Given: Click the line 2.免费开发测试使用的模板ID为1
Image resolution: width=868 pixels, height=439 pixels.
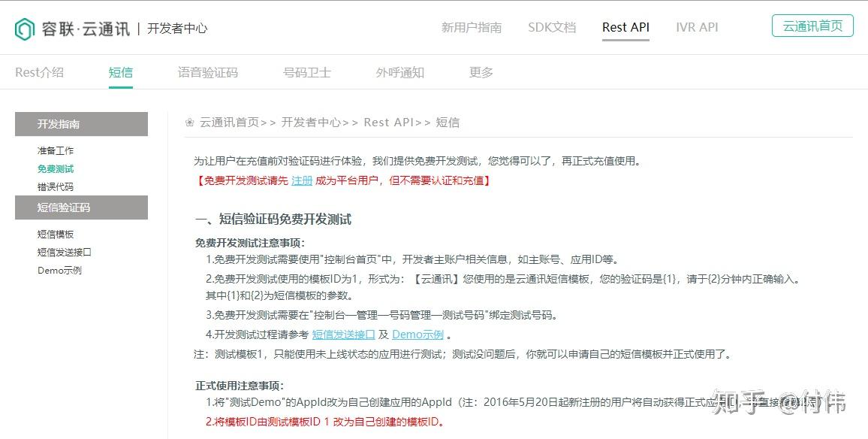Looking at the screenshot, I should (x=503, y=279).
